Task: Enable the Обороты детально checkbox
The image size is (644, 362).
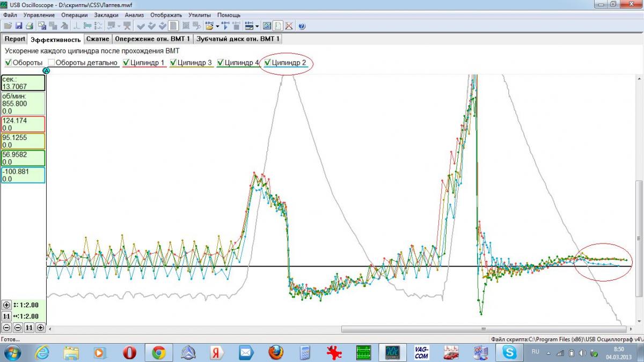Action: pos(51,63)
